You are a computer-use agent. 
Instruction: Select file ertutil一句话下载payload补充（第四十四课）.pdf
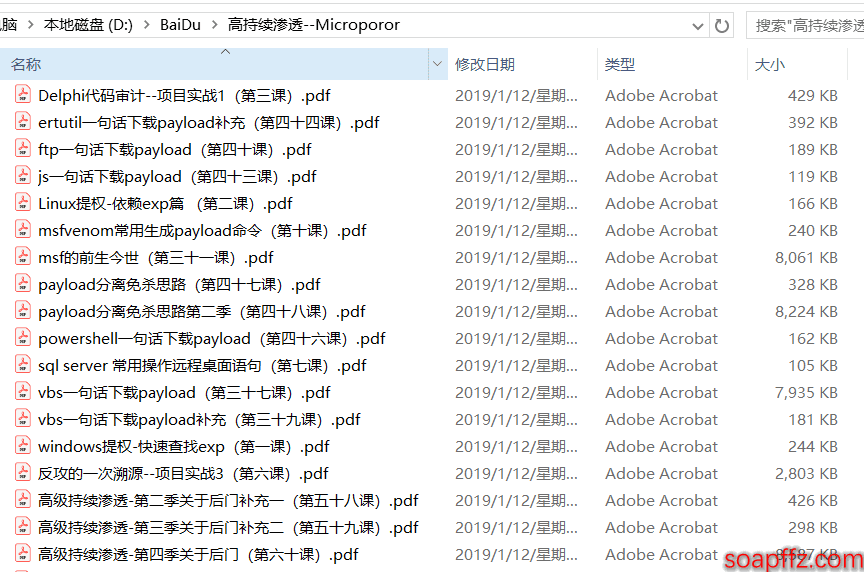tap(209, 122)
